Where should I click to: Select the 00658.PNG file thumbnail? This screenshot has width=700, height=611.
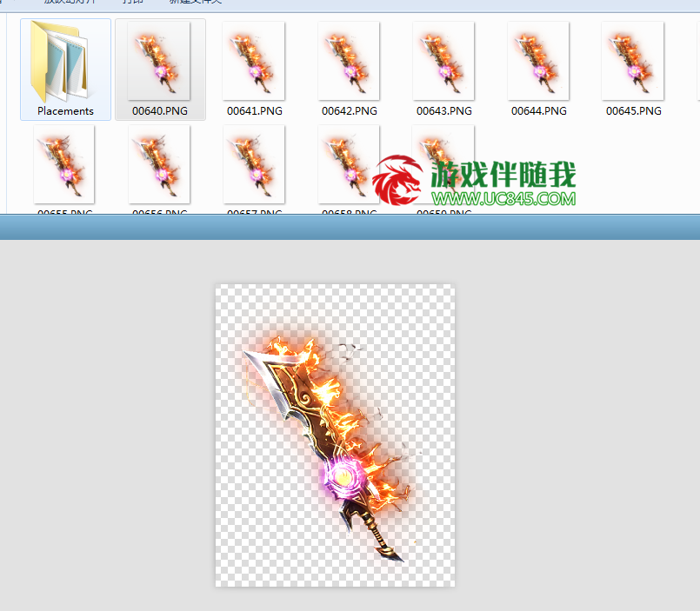click(x=349, y=164)
